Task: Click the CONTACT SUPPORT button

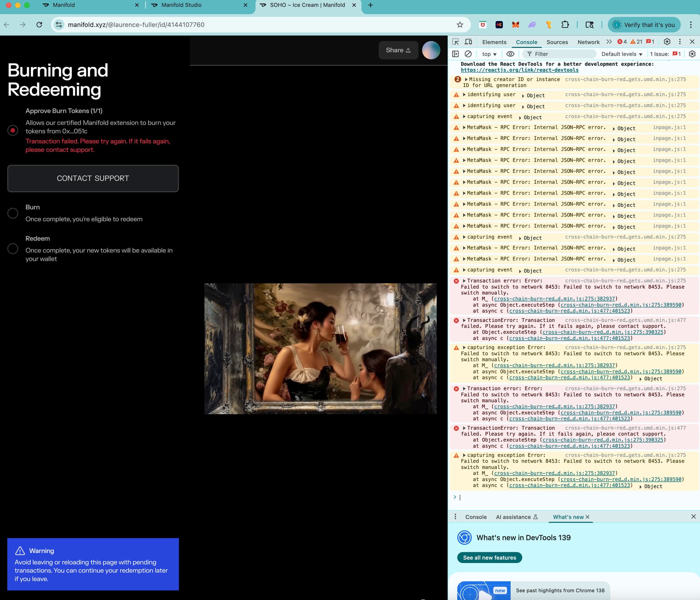Action: (x=93, y=178)
